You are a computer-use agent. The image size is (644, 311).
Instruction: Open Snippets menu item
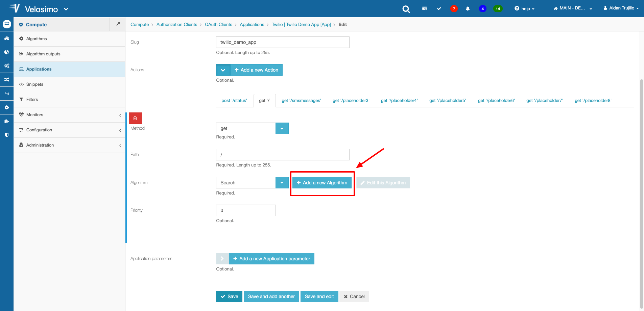[x=69, y=84]
